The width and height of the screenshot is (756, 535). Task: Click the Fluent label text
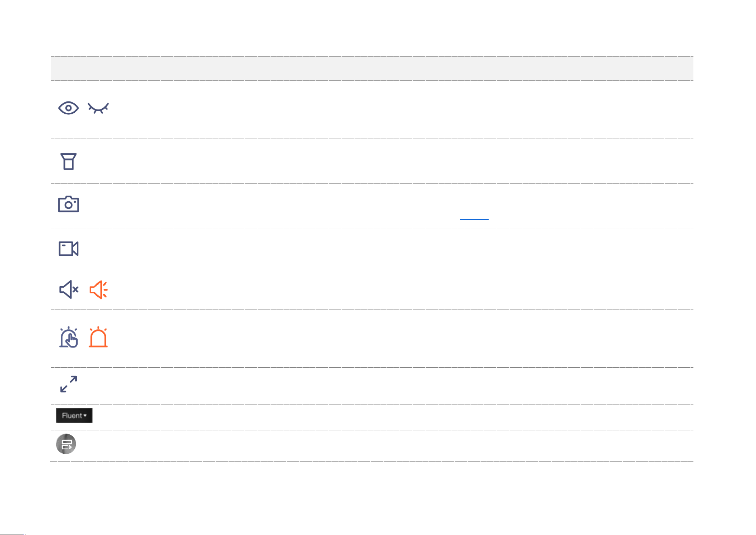[x=72, y=415]
